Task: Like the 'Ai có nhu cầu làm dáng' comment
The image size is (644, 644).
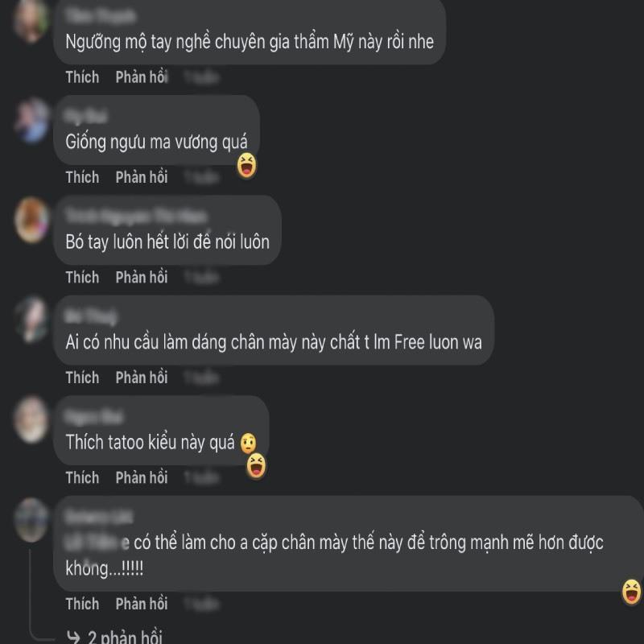Action: (82, 378)
